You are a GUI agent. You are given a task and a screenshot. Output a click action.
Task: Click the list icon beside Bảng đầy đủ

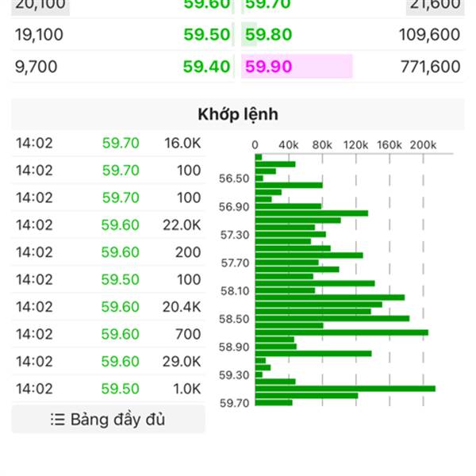pos(57,420)
